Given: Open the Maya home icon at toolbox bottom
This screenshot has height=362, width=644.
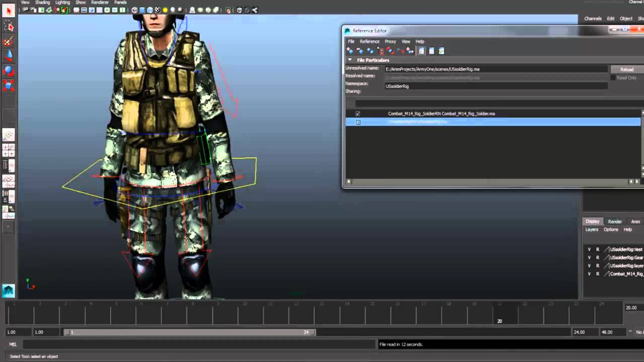Looking at the screenshot, I should [9, 291].
